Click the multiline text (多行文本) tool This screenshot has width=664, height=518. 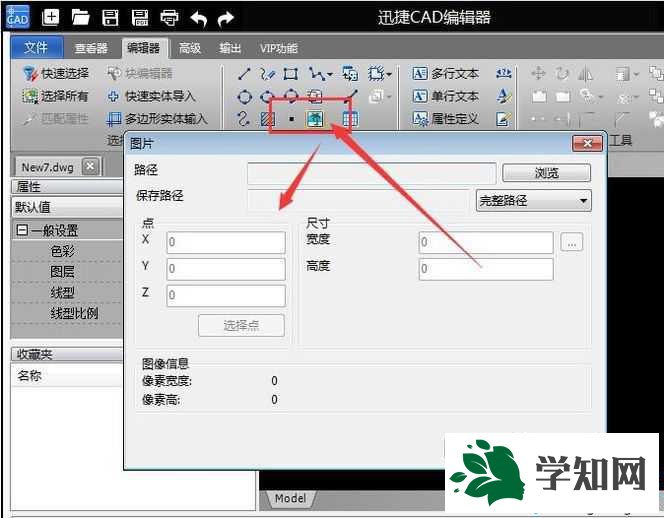point(445,73)
